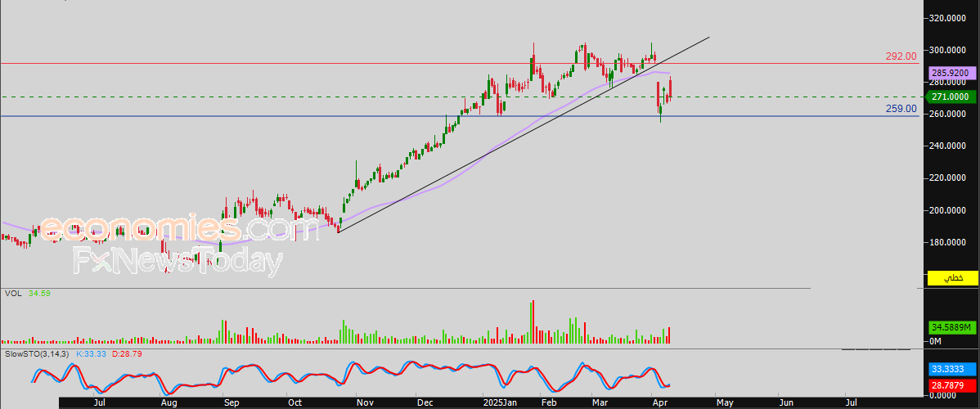The height and width of the screenshot is (409, 980).
Task: Click the 28.7879 stochastic D value tag
Action: [951, 387]
